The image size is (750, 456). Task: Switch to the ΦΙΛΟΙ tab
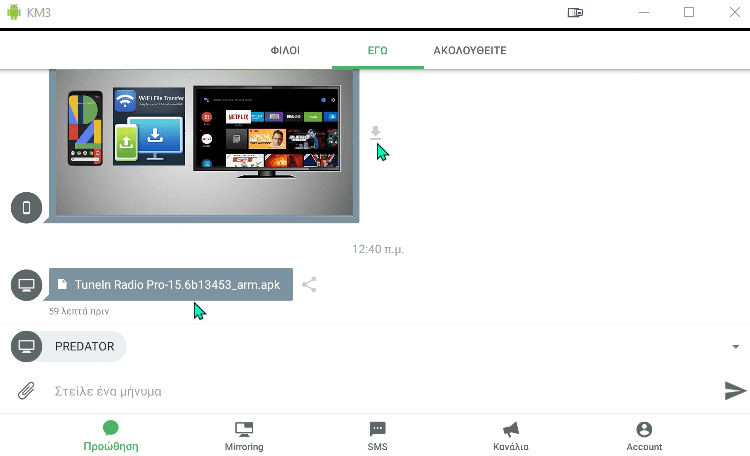pos(285,50)
